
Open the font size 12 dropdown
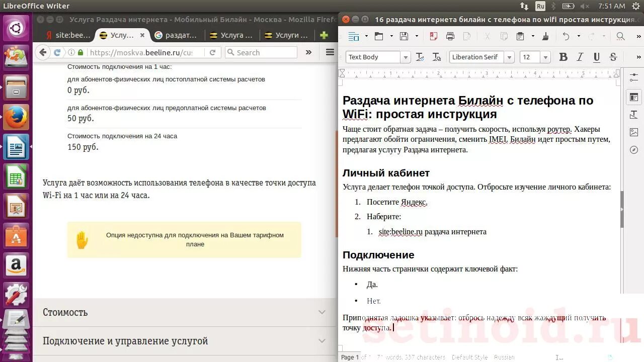545,57
